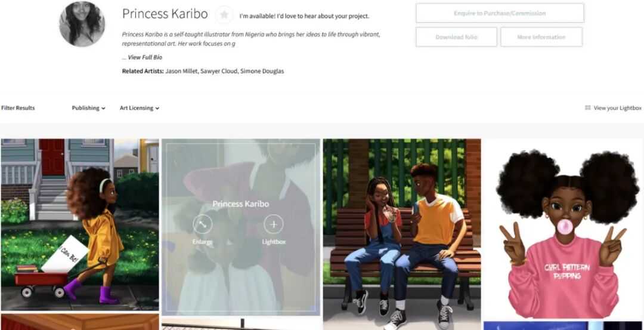
Task: Click the Filter Results label
Action: (x=18, y=108)
